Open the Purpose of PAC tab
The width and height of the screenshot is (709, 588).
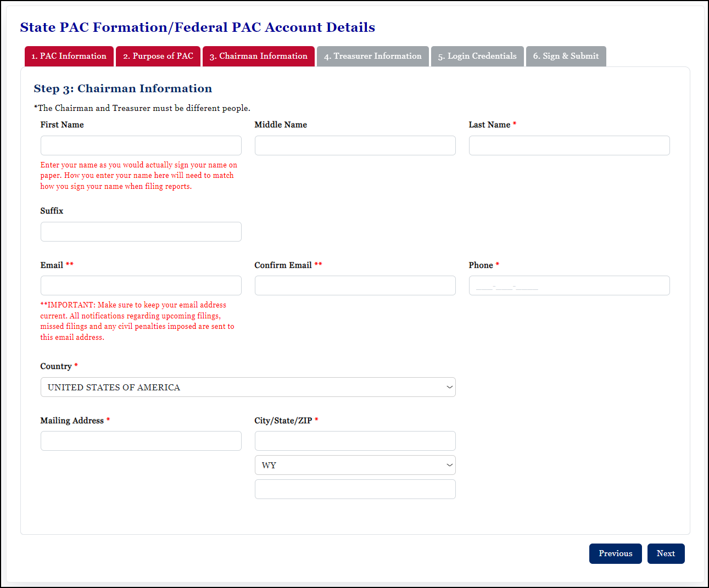pos(158,56)
